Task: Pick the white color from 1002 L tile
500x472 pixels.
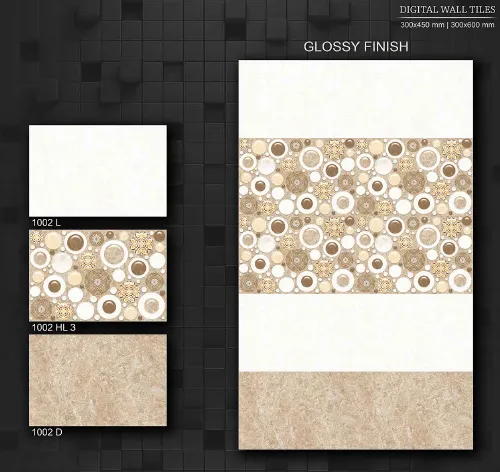Action: click(98, 171)
